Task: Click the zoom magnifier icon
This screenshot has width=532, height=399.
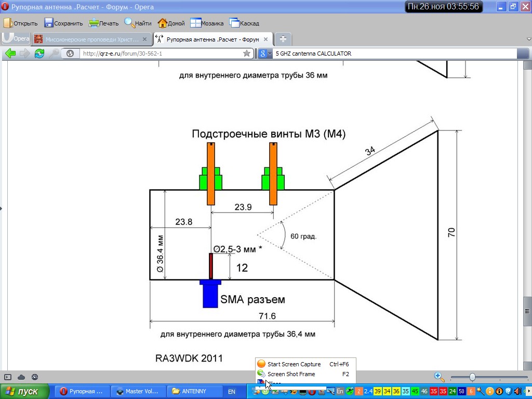Action: 439,377
